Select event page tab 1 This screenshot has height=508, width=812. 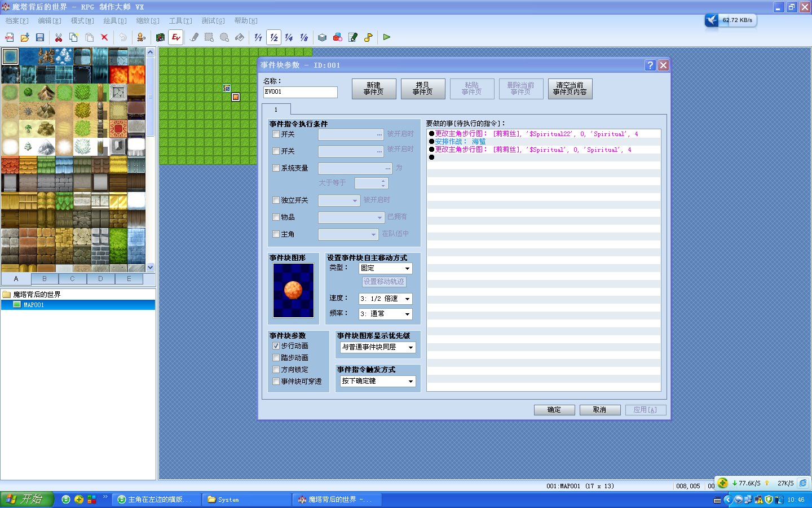(276, 110)
